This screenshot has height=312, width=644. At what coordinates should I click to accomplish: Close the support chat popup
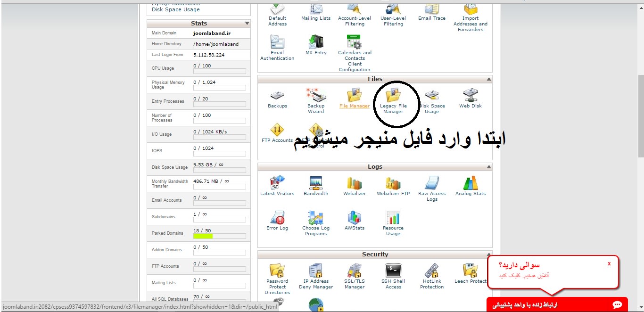609,263
